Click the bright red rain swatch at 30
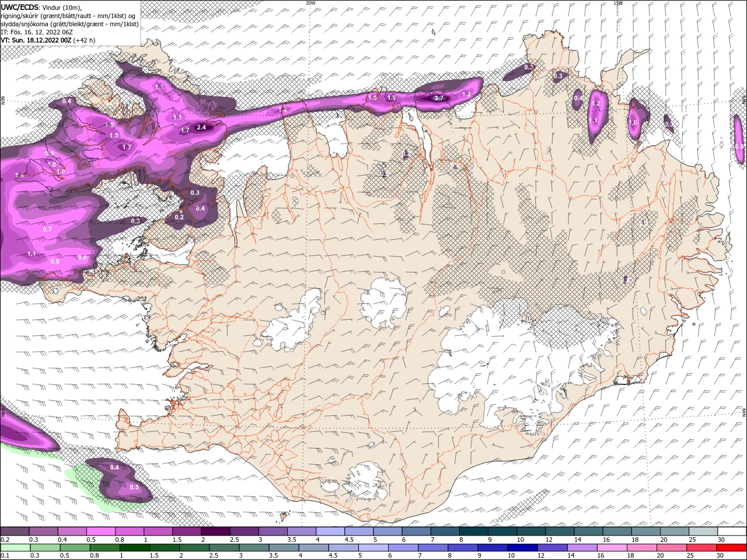Viewport: 747px width, 560px height. coord(731,547)
